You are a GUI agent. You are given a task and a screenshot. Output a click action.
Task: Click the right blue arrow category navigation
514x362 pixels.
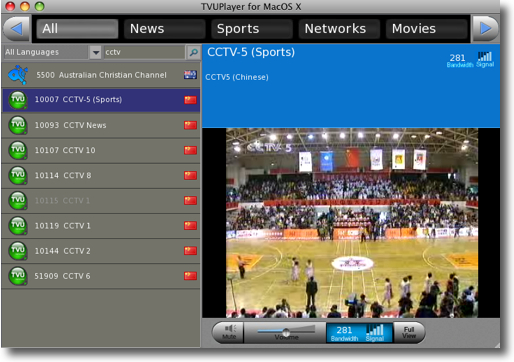[485, 29]
